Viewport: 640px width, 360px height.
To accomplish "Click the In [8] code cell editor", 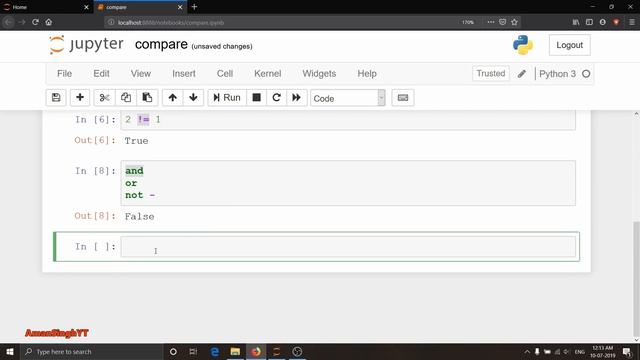I will pos(348,183).
